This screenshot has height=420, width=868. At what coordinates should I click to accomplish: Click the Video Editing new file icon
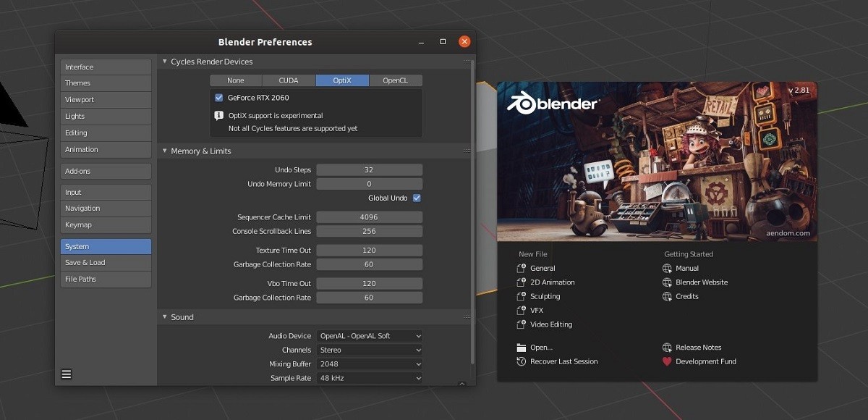[522, 324]
